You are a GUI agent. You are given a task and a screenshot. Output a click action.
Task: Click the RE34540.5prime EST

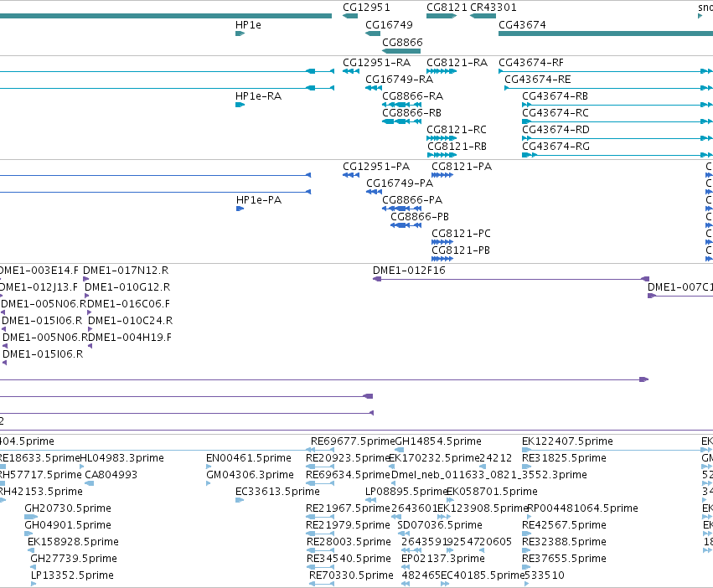coord(321,567)
